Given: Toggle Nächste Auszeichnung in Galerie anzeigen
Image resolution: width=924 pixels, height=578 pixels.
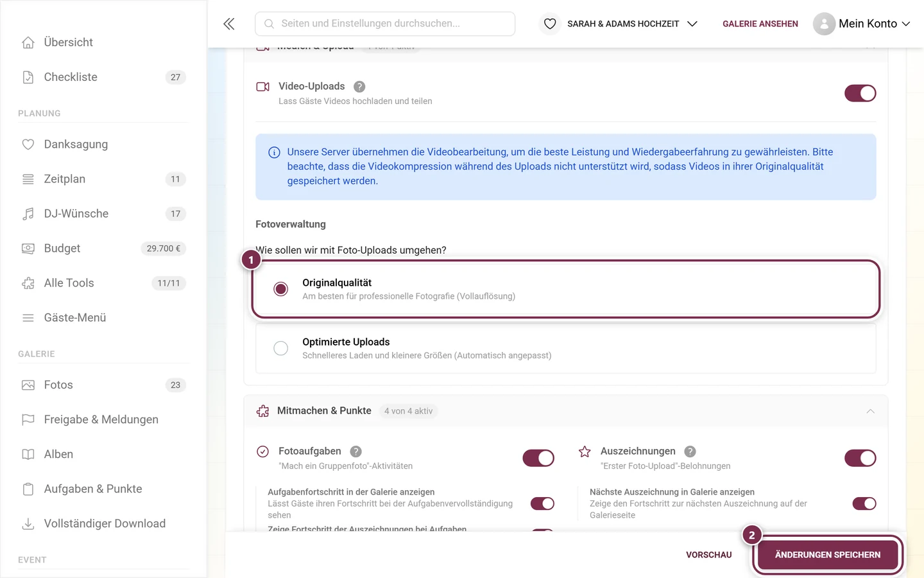Looking at the screenshot, I should pyautogui.click(x=864, y=504).
